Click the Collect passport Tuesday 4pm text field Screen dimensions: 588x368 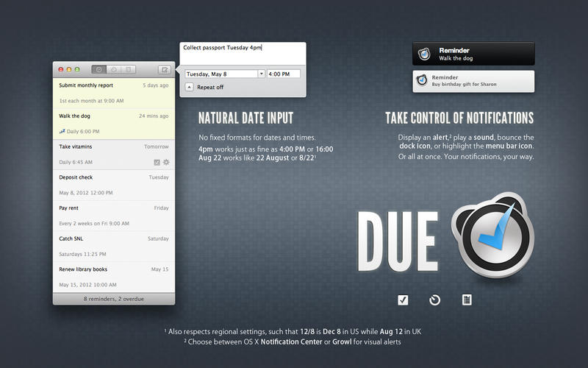(243, 53)
